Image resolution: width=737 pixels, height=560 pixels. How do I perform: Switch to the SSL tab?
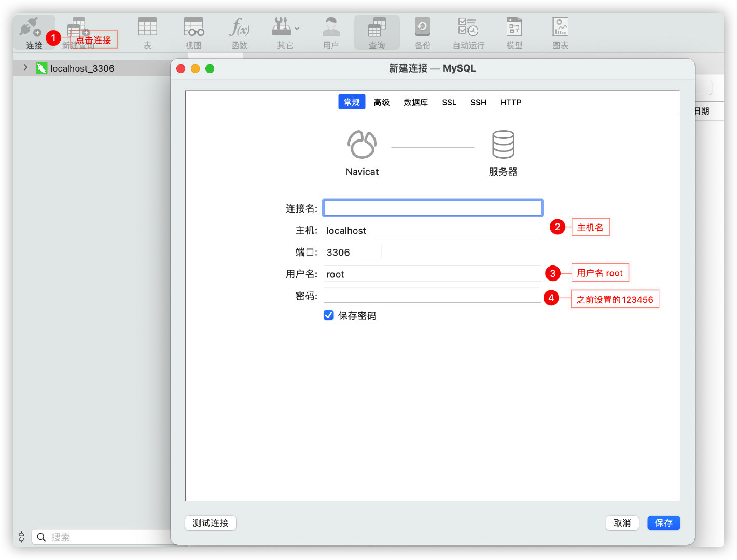(x=449, y=102)
